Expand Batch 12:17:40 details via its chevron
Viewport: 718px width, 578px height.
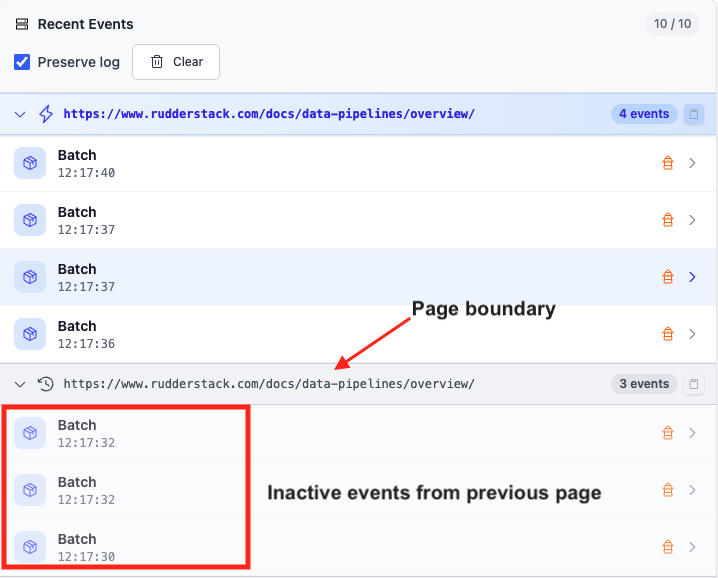click(692, 163)
